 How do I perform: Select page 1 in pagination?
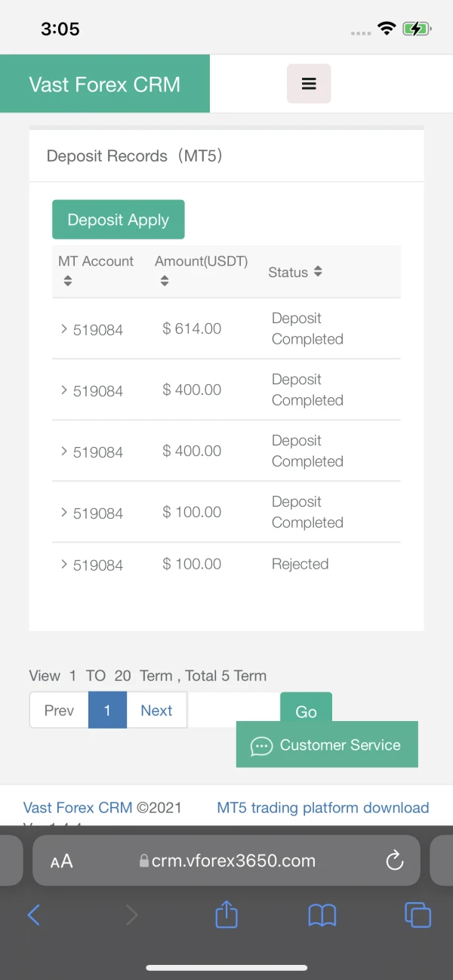pos(107,710)
